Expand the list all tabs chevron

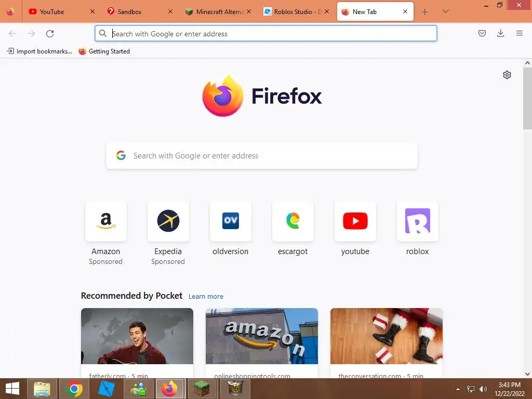point(445,11)
